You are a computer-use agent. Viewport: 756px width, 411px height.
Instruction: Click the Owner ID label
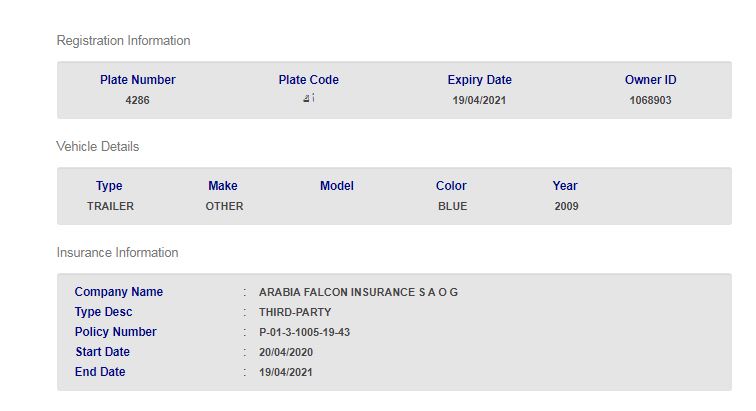[650, 80]
